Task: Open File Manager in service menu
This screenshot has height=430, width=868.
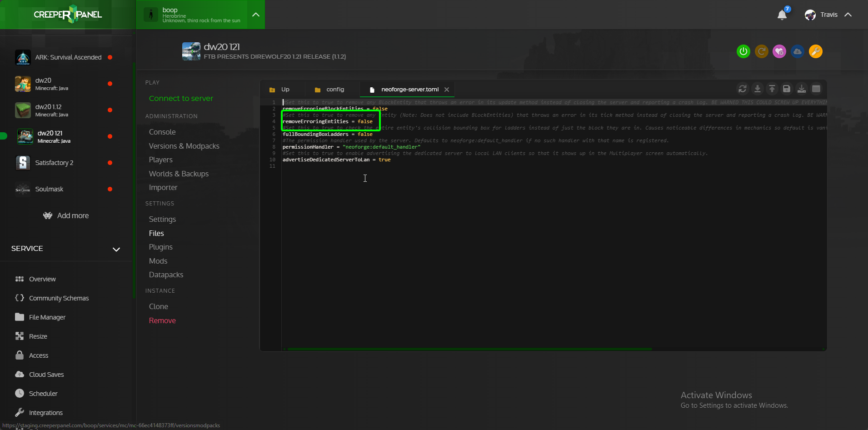Action: [40, 317]
